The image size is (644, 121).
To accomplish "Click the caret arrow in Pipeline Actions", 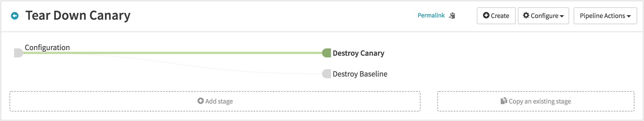I will pos(629,16).
